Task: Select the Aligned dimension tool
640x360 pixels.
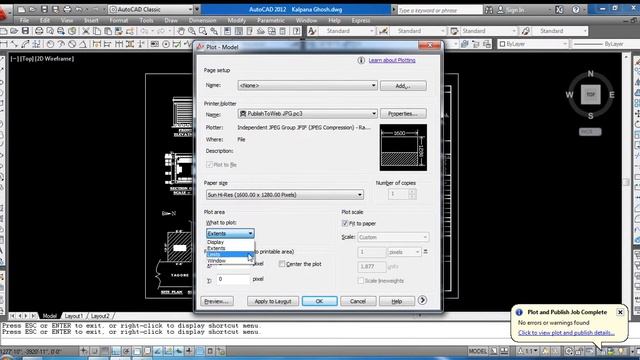Action: (14, 44)
